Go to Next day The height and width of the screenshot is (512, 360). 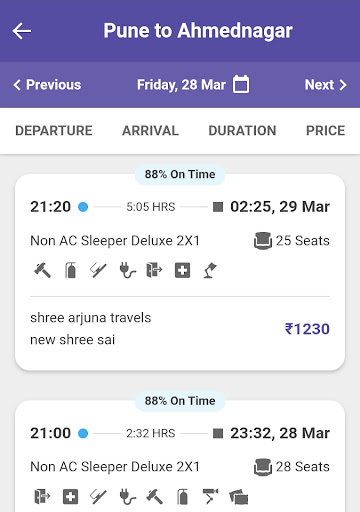click(326, 85)
